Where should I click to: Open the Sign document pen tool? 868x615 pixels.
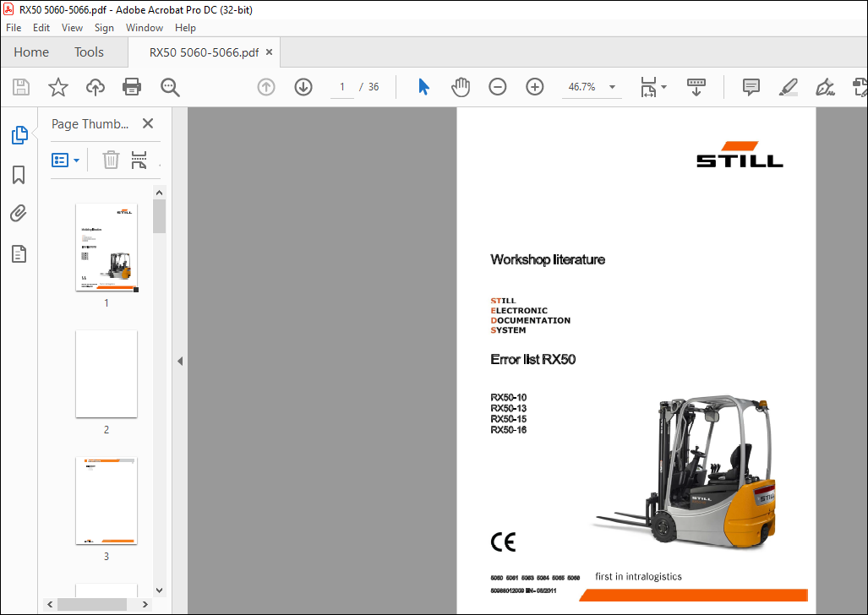point(825,87)
